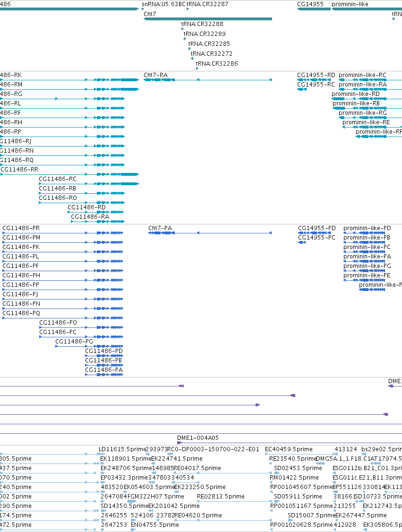The width and height of the screenshot is (402, 532).
Task: Open the CG11486-PN protein label
Action: [x=21, y=304]
